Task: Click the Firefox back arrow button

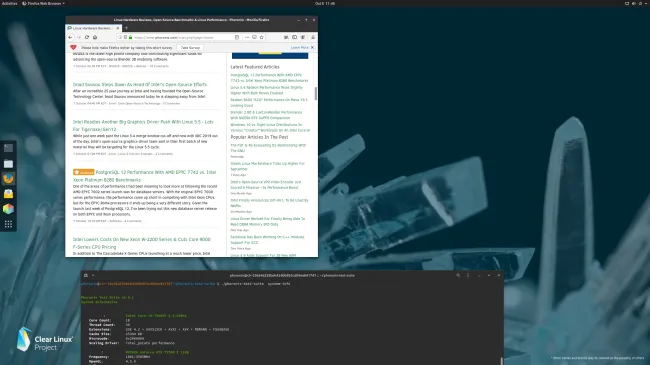Action: pyautogui.click(x=70, y=37)
